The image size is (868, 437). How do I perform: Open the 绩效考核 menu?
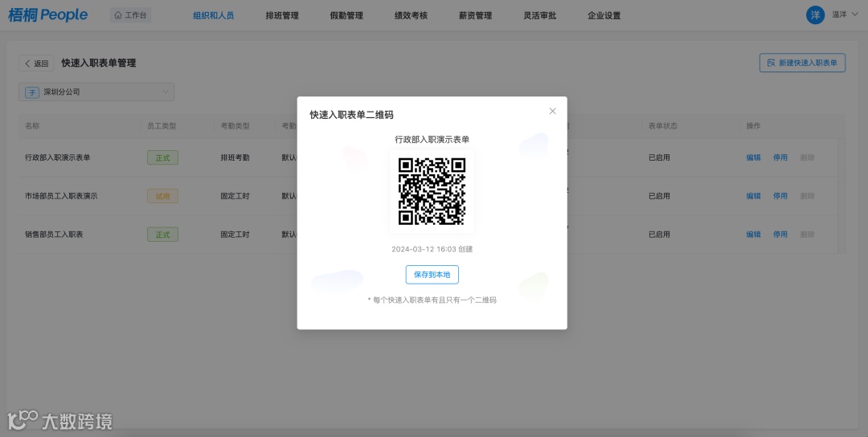click(411, 15)
